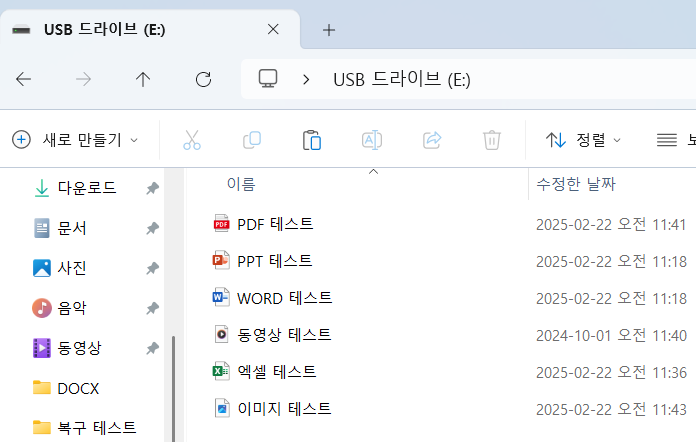Click the Cut scissors icon
This screenshot has height=442, width=696.
(x=192, y=140)
